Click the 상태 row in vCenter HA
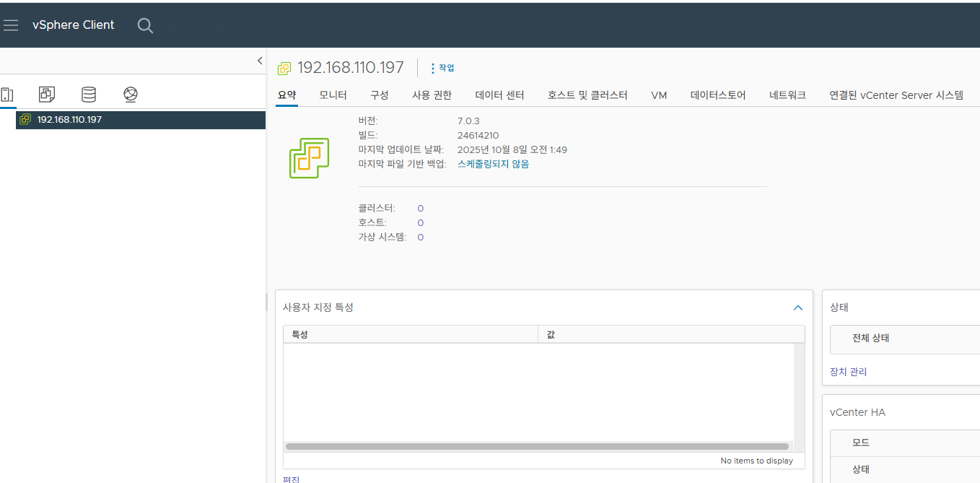This screenshot has width=980, height=483. [x=905, y=469]
